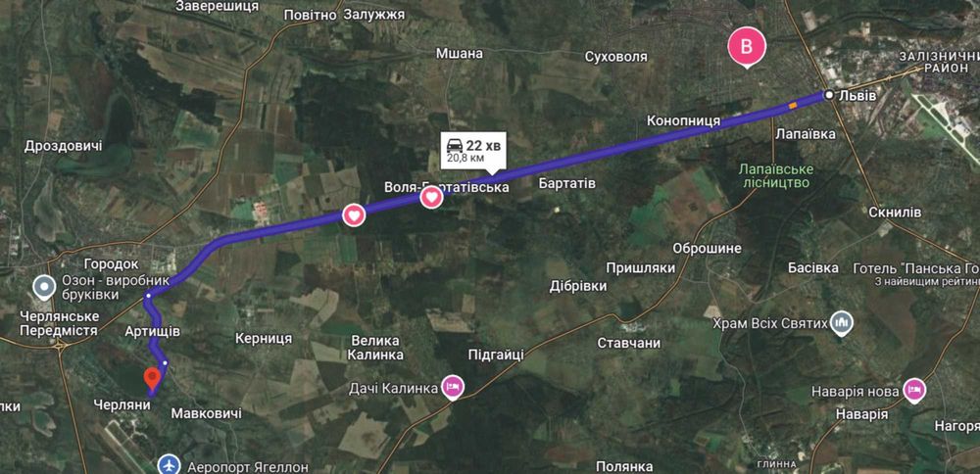Click the Озон gray location pin

coord(44,288)
